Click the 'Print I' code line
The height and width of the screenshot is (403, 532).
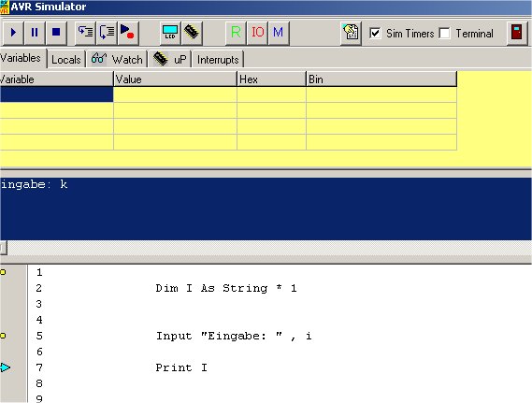(181, 367)
